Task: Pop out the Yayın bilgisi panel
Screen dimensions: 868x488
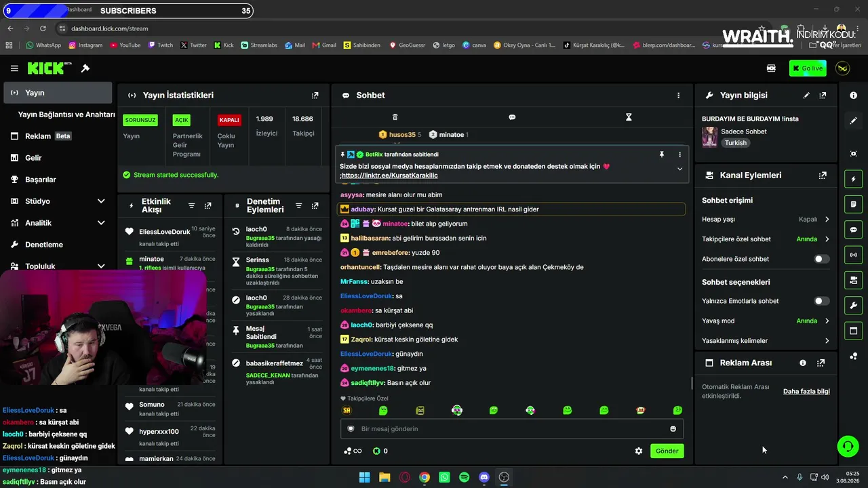Action: tap(823, 96)
